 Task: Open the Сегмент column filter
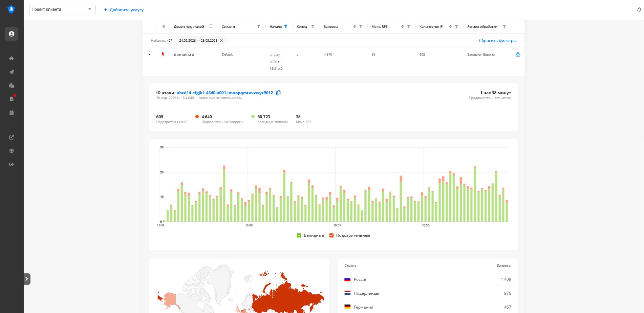(259, 26)
